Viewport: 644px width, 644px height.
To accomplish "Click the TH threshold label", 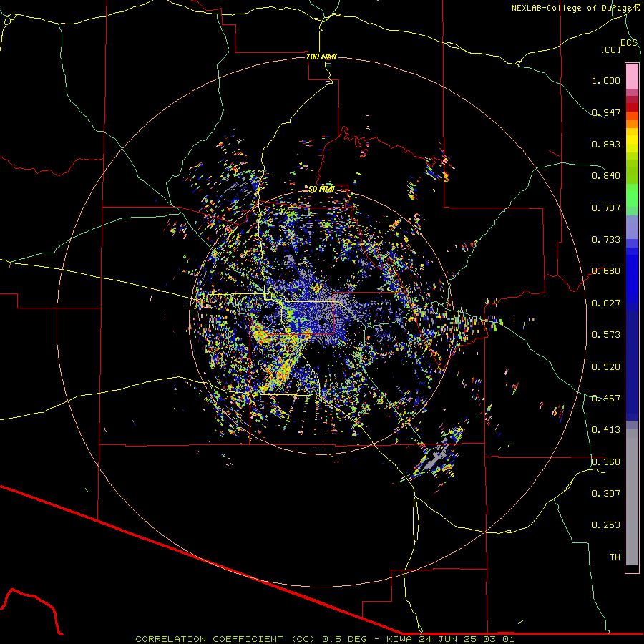I will pyautogui.click(x=615, y=557).
